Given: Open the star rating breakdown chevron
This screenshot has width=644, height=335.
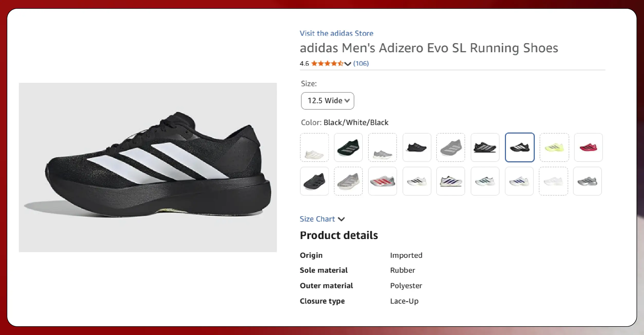Looking at the screenshot, I should point(348,64).
